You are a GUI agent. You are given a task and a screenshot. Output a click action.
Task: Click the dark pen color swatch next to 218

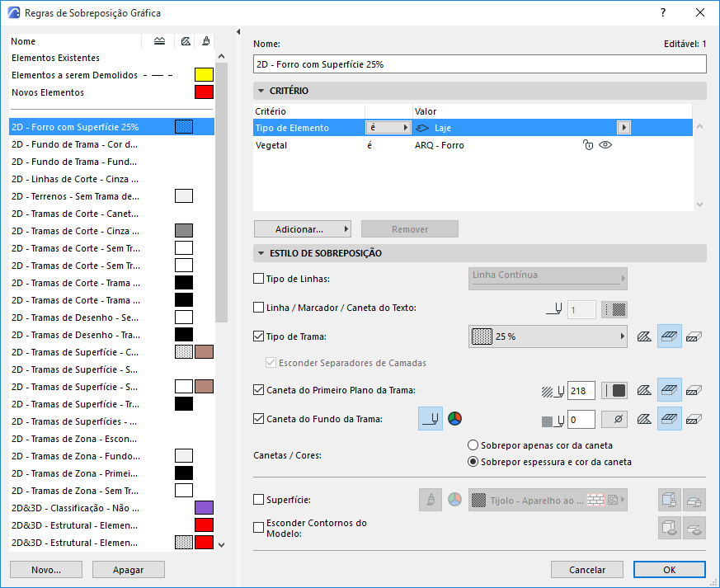[614, 391]
